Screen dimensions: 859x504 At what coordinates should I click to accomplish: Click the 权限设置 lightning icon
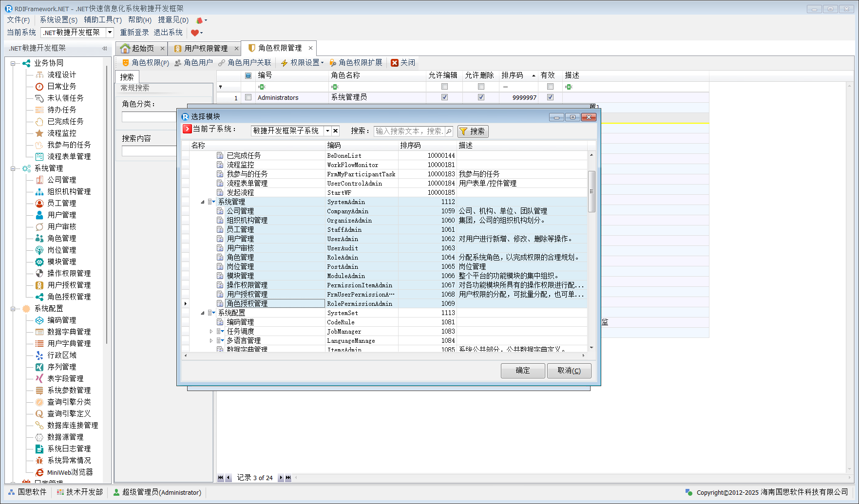(285, 63)
